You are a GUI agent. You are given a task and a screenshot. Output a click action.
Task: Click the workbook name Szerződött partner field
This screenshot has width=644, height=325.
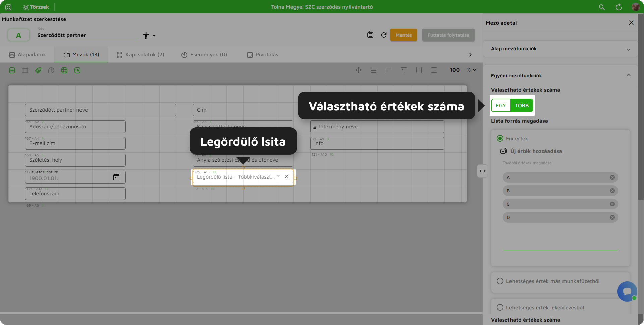coord(87,35)
